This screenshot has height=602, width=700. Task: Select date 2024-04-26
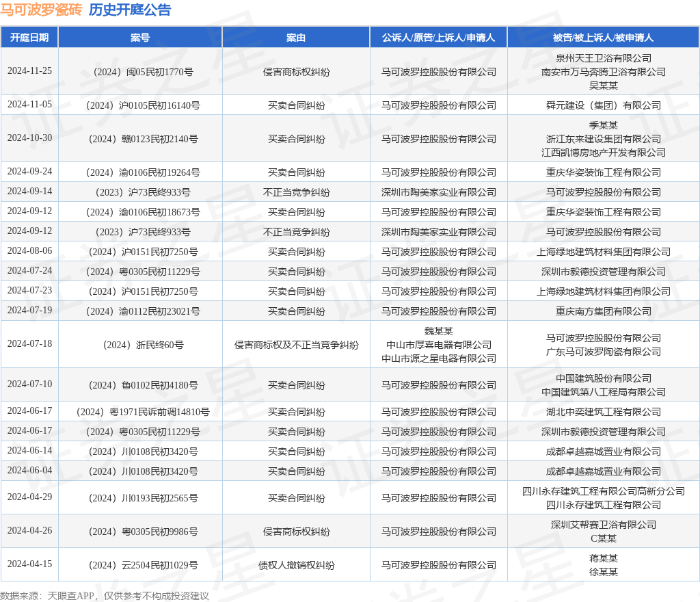click(29, 531)
